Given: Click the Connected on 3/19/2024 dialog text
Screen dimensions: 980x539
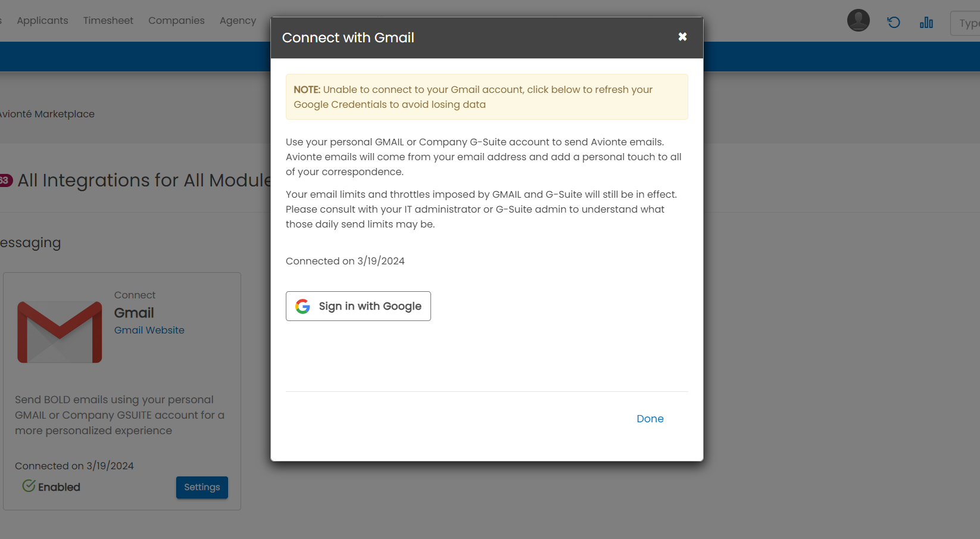Looking at the screenshot, I should (x=345, y=261).
